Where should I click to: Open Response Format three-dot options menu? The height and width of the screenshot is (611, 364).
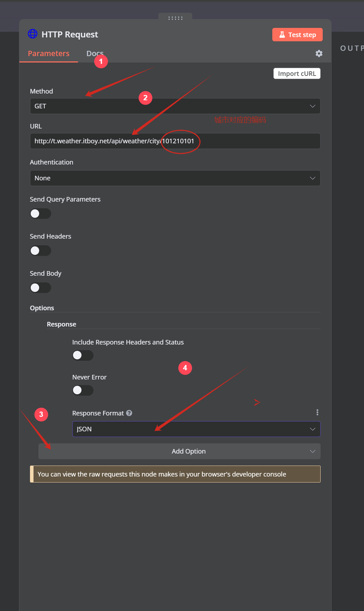[317, 412]
